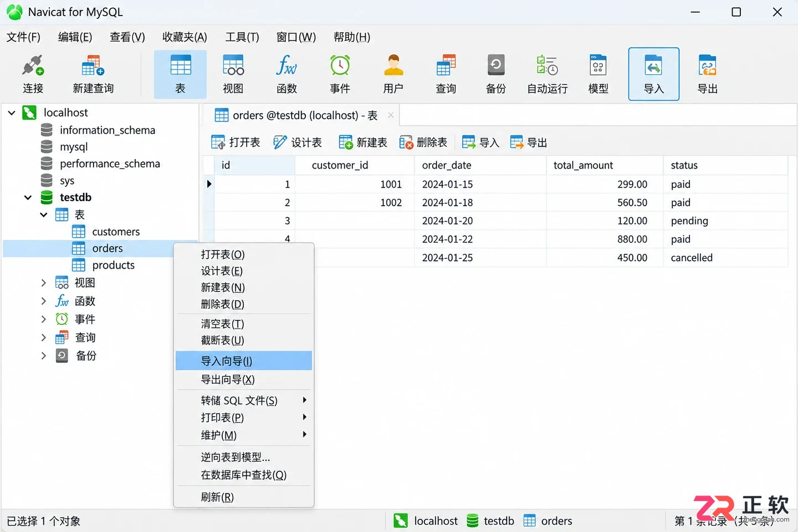Expand the 查询 node in tree
Viewport: 798px width, 532px height.
click(x=44, y=337)
